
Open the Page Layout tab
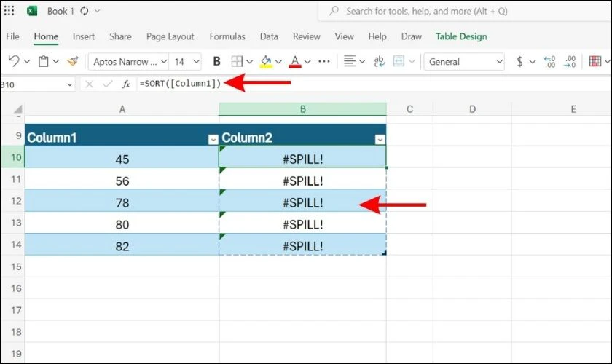170,36
